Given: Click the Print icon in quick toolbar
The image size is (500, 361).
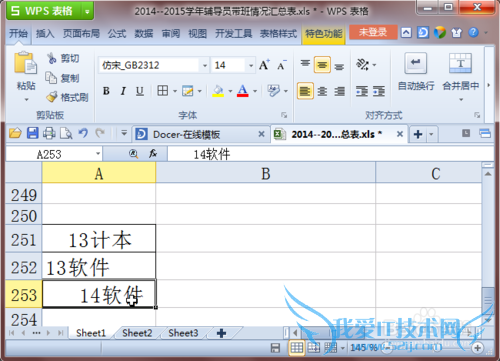Looking at the screenshot, I should coord(49,133).
